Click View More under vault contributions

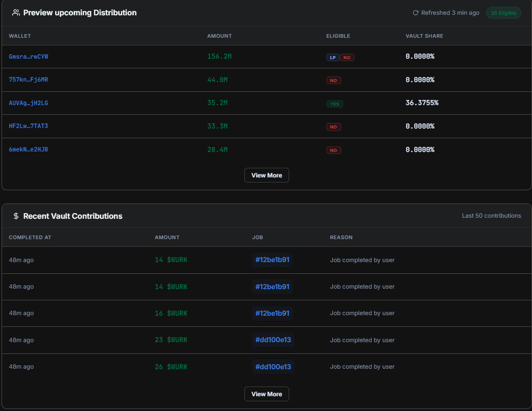click(267, 394)
